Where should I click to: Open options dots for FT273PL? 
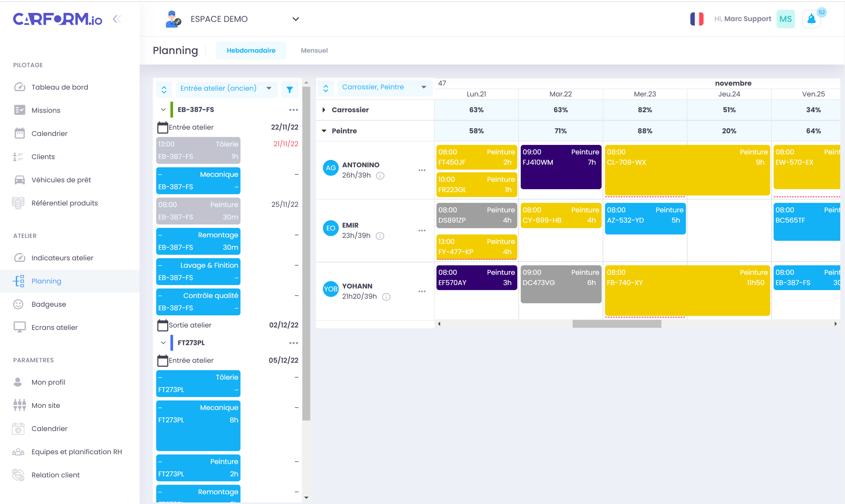coord(293,343)
